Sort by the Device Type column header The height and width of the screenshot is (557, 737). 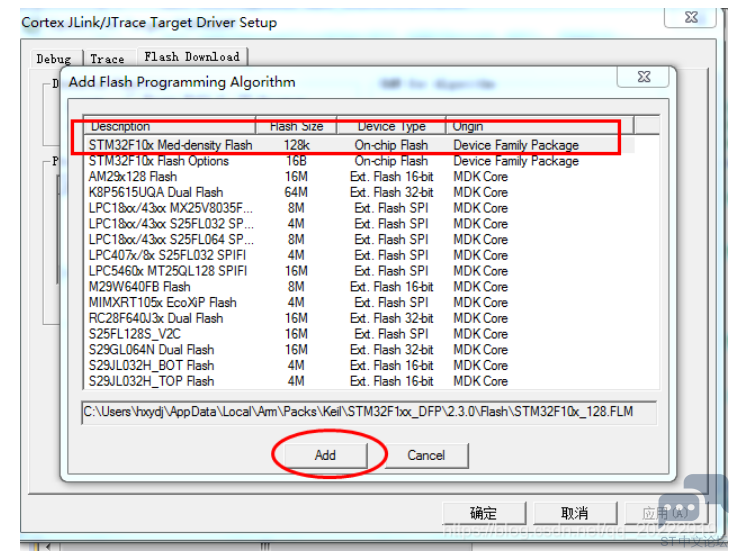point(392,126)
